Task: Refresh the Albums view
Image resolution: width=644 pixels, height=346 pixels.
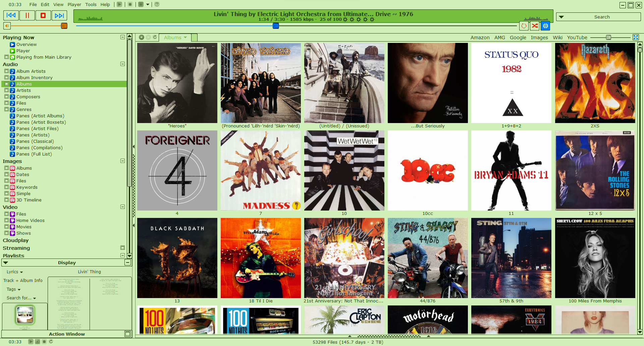Action: (155, 37)
